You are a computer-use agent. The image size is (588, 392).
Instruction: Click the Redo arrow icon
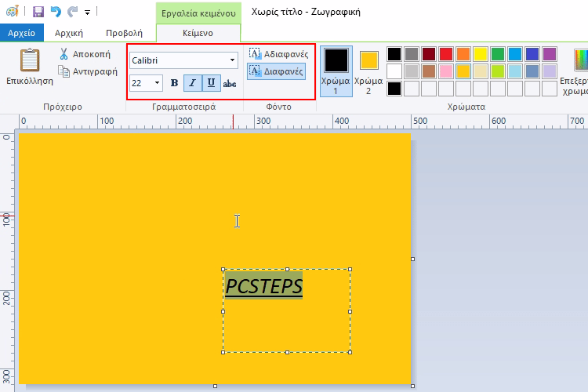[72, 12]
